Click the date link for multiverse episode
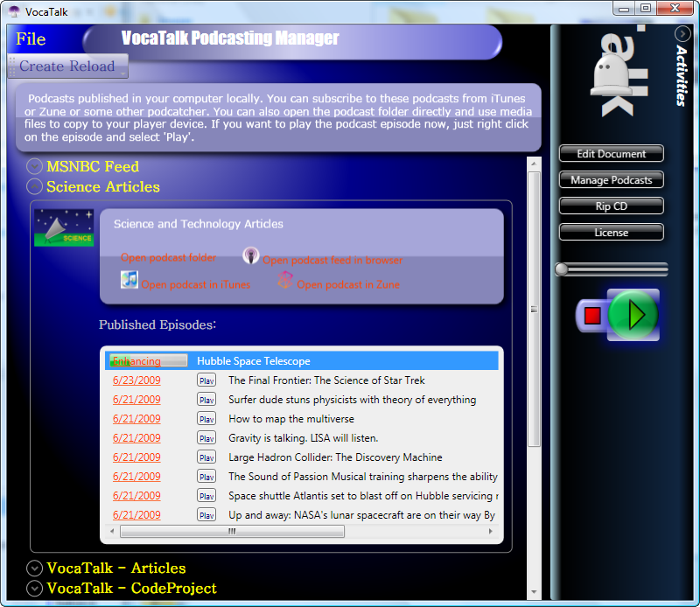Viewport: 700px width, 607px height. point(136,419)
